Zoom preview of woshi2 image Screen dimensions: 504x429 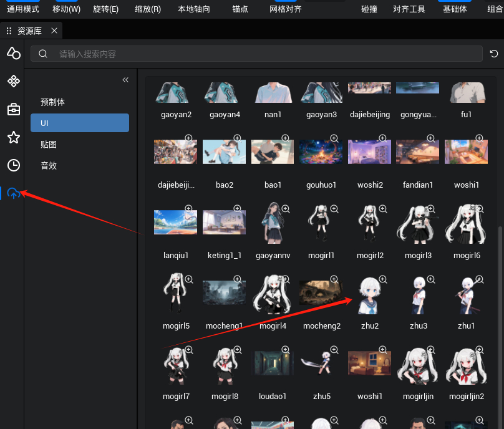click(383, 138)
